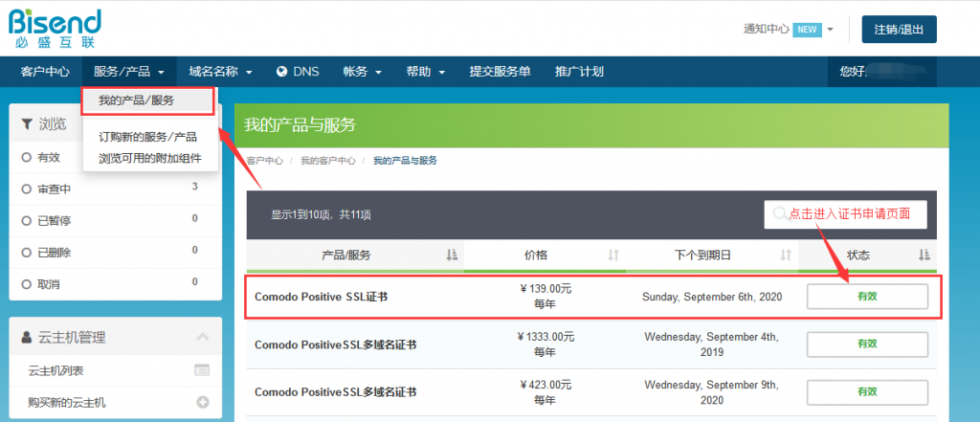Click 有效 button for ¥1333.00元 certificate

coord(867,344)
